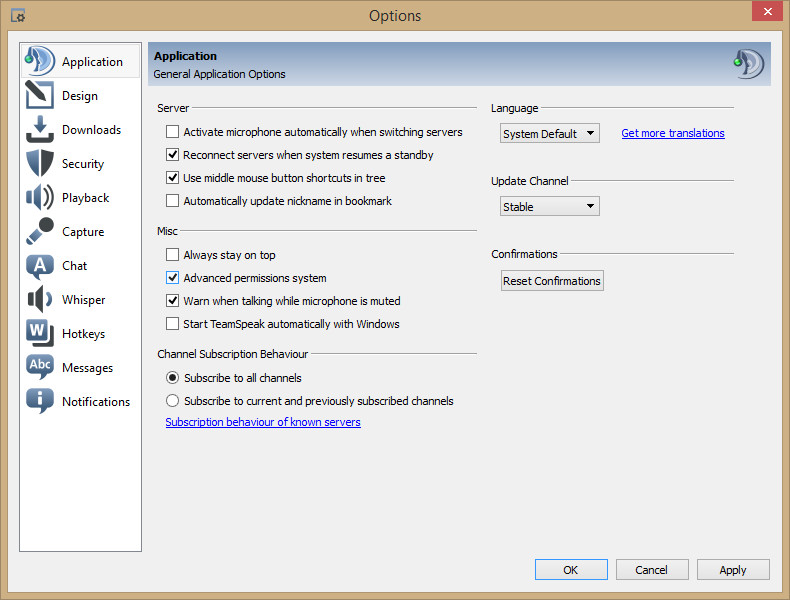Select the Chat bubble icon
This screenshot has height=600, width=790.
click(39, 265)
